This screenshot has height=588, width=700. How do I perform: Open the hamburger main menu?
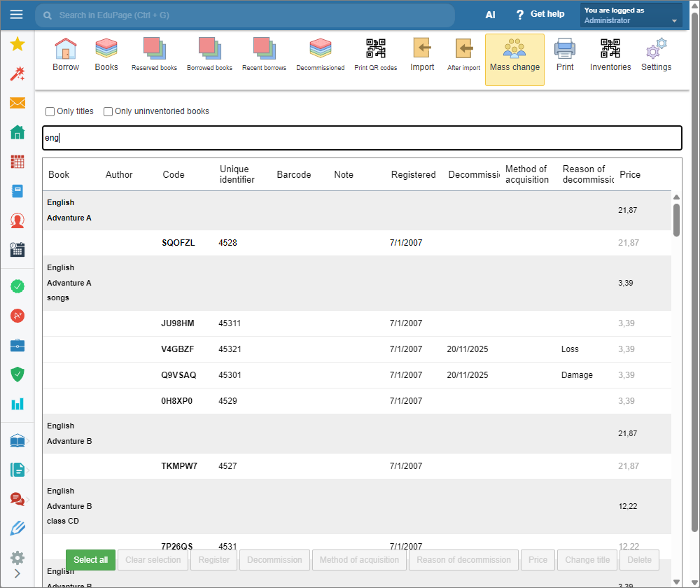17,15
